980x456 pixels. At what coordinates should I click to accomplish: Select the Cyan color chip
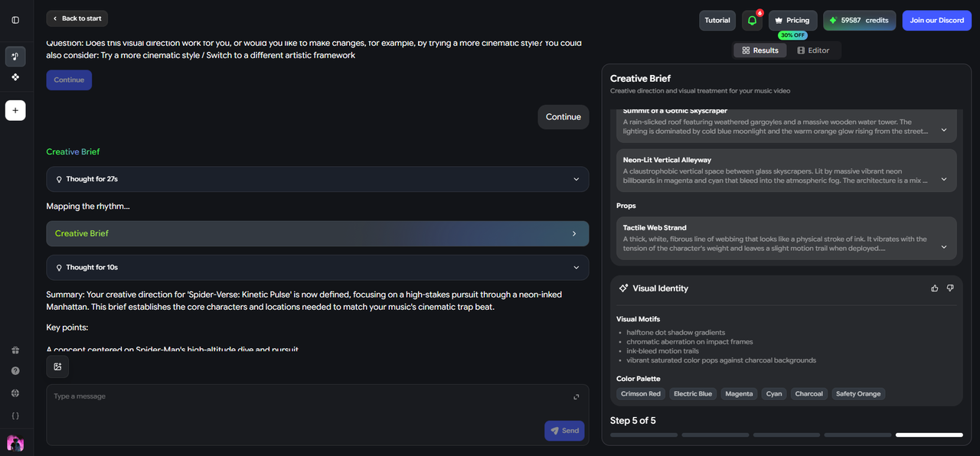coord(774,394)
